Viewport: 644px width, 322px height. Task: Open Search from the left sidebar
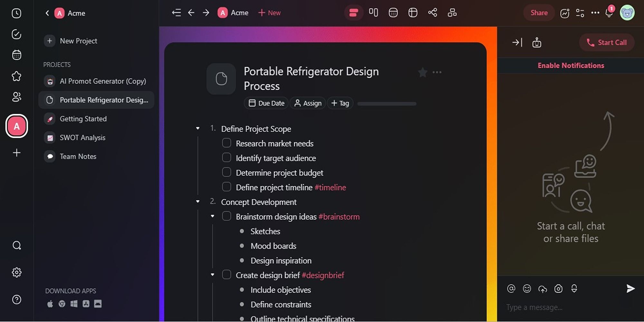(16, 246)
